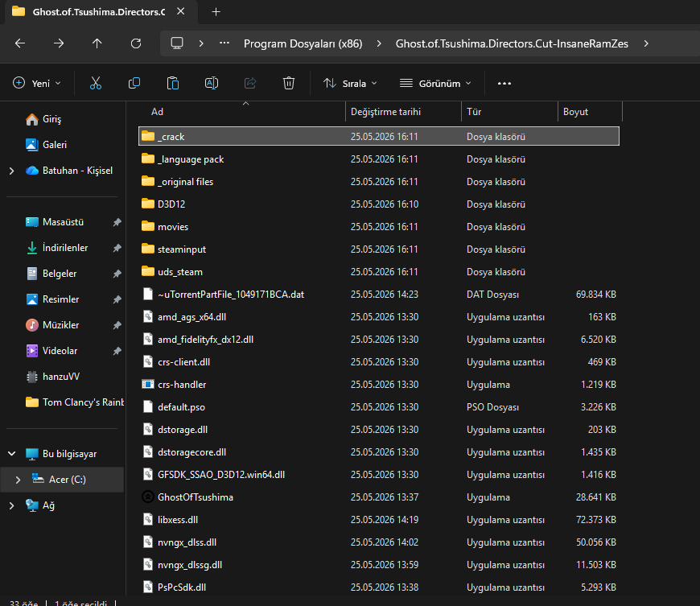Open a new tab with plus button
The width and height of the screenshot is (700, 606).
(x=216, y=11)
